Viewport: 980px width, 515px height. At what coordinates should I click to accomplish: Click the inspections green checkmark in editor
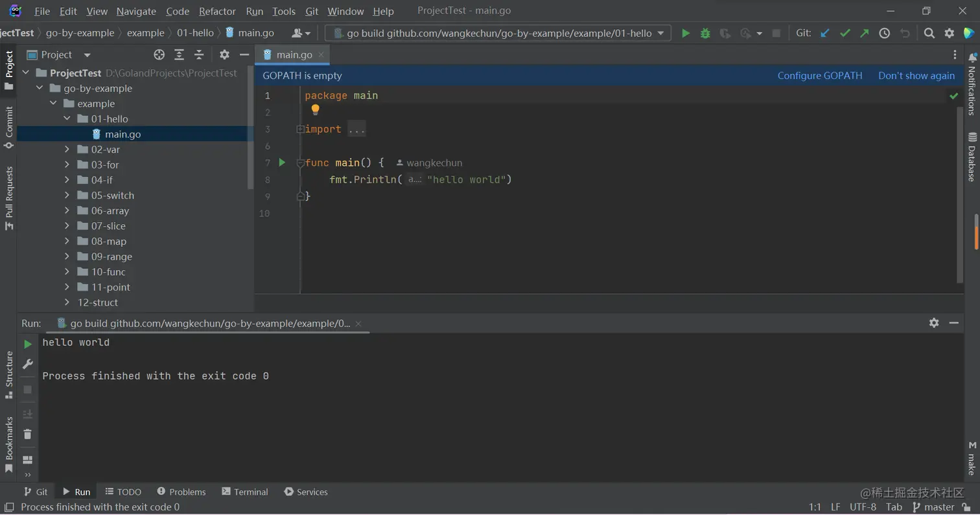[953, 96]
